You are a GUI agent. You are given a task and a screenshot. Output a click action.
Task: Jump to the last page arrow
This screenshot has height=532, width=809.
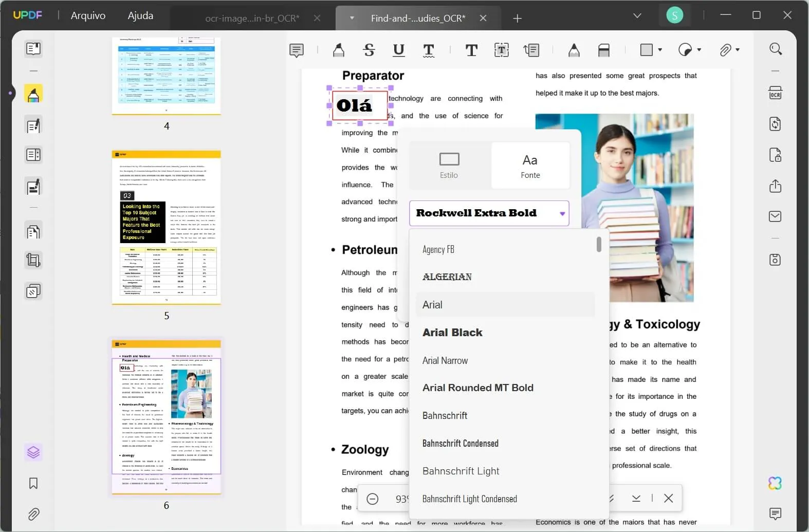pos(636,498)
